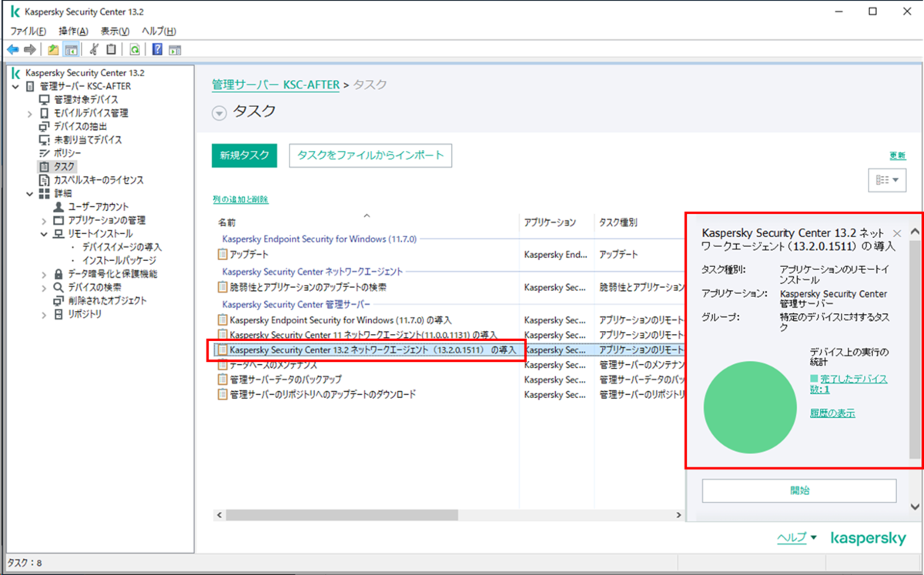
Task: Click the green Refresh toolbar icon
Action: 135,49
